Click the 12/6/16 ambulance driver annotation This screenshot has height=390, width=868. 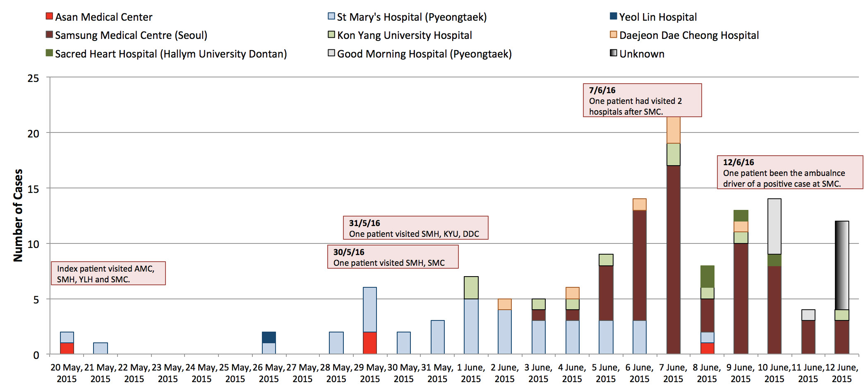[790, 173]
